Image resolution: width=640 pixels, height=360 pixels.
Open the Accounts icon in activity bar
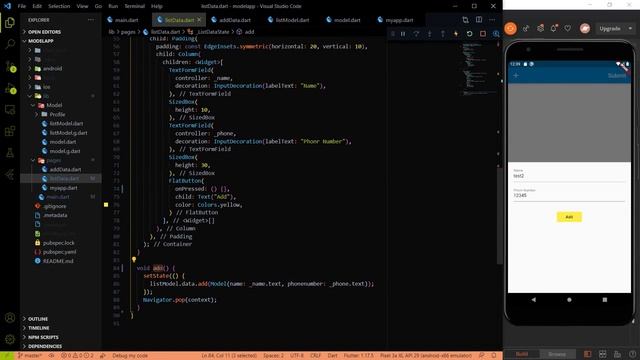pos(10,318)
